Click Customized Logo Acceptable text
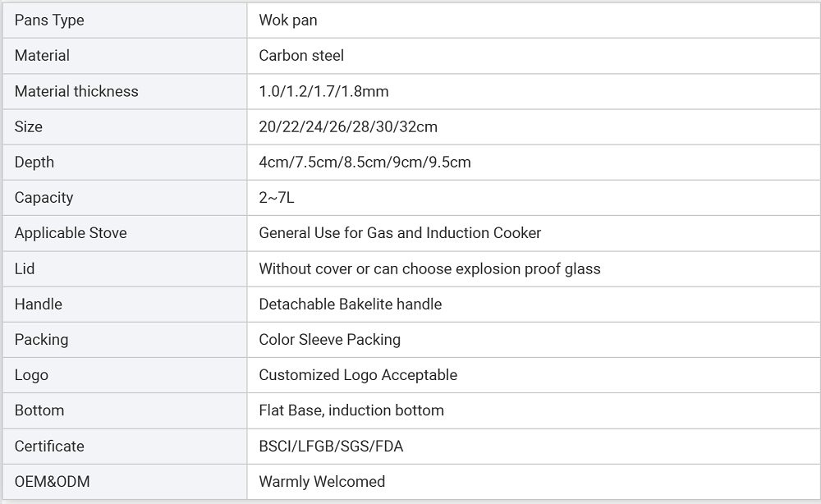821x504 pixels. click(x=358, y=375)
